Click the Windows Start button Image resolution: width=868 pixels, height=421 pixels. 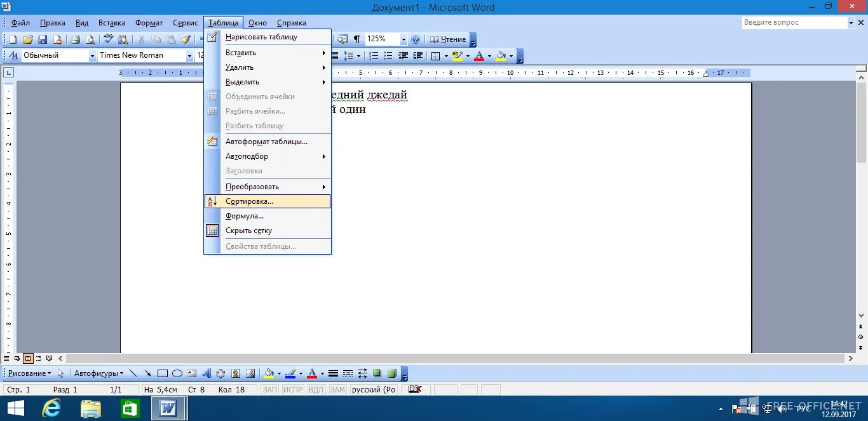pos(15,408)
